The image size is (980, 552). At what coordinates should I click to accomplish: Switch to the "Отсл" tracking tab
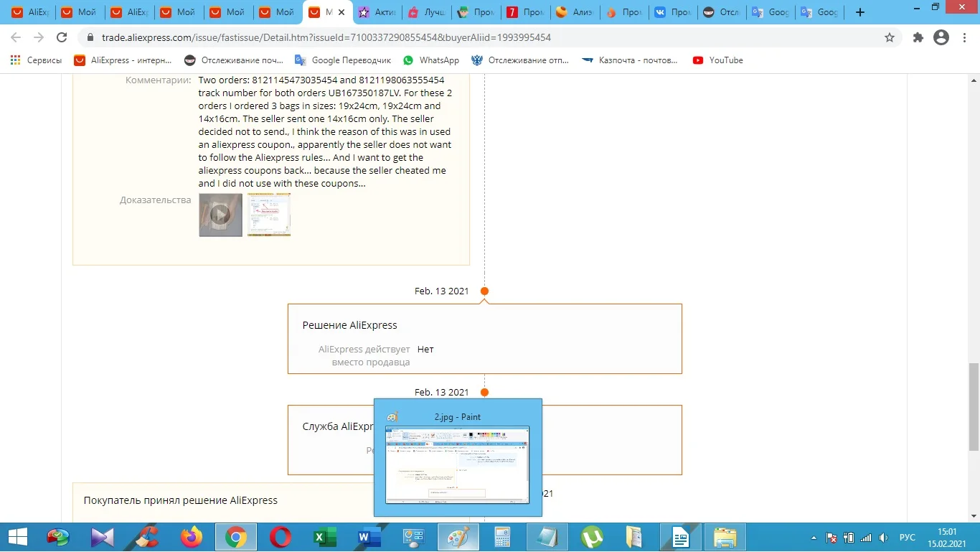pos(723,12)
